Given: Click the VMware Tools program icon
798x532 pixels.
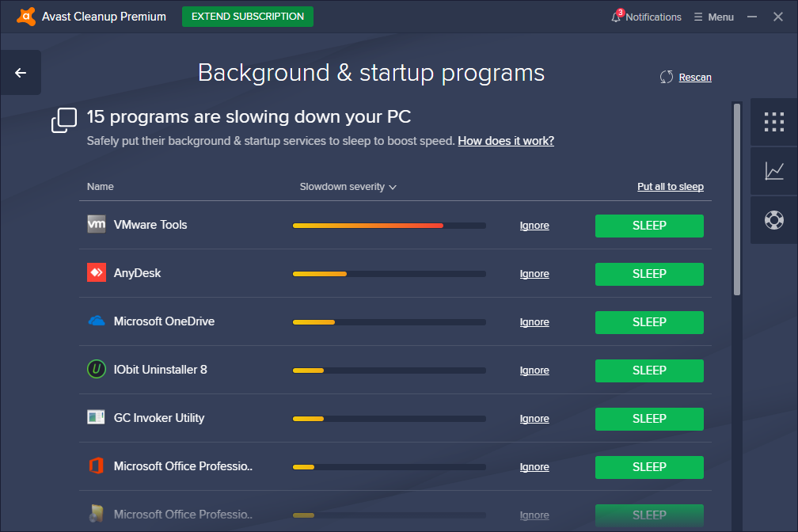Looking at the screenshot, I should coord(95,224).
